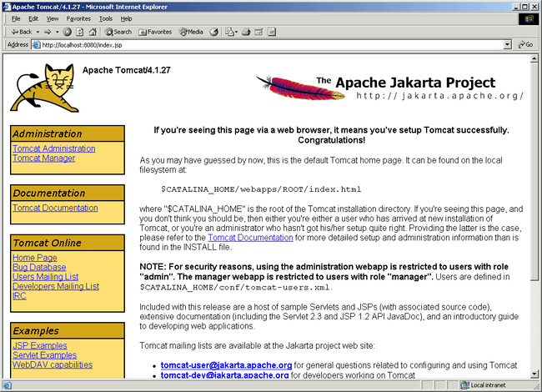Click the address field showing localhost:8080
The image size is (542, 392).
(268, 44)
